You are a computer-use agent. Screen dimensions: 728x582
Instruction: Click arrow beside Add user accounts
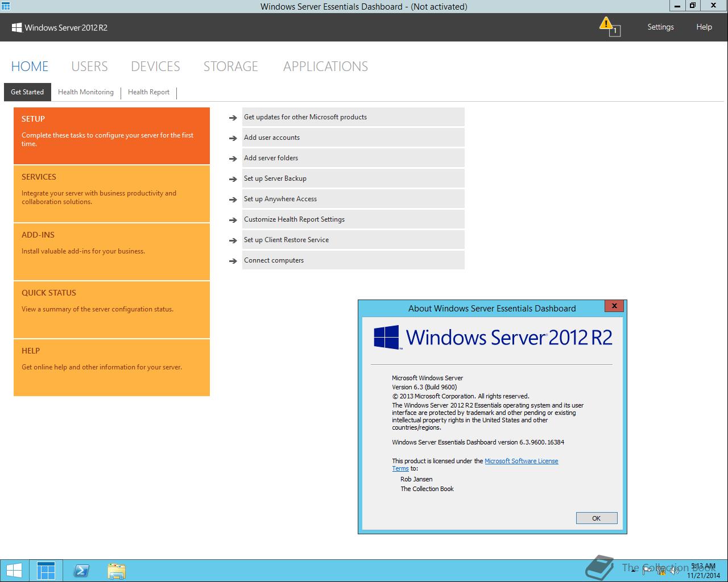(233, 138)
